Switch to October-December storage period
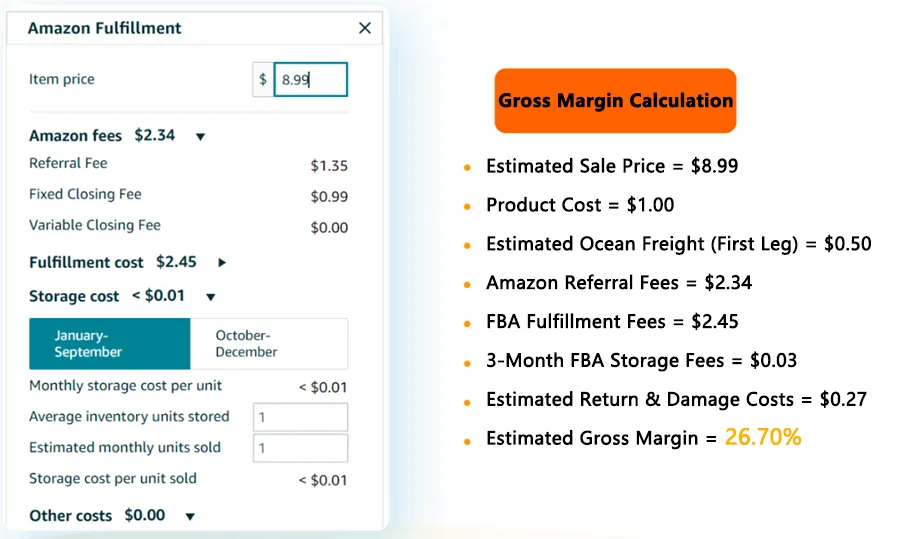 click(269, 344)
